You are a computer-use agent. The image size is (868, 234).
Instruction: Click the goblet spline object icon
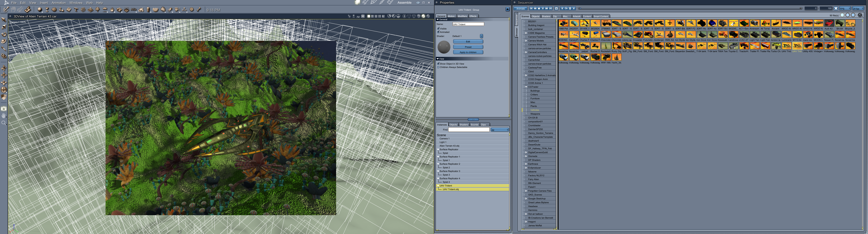click(x=47, y=10)
